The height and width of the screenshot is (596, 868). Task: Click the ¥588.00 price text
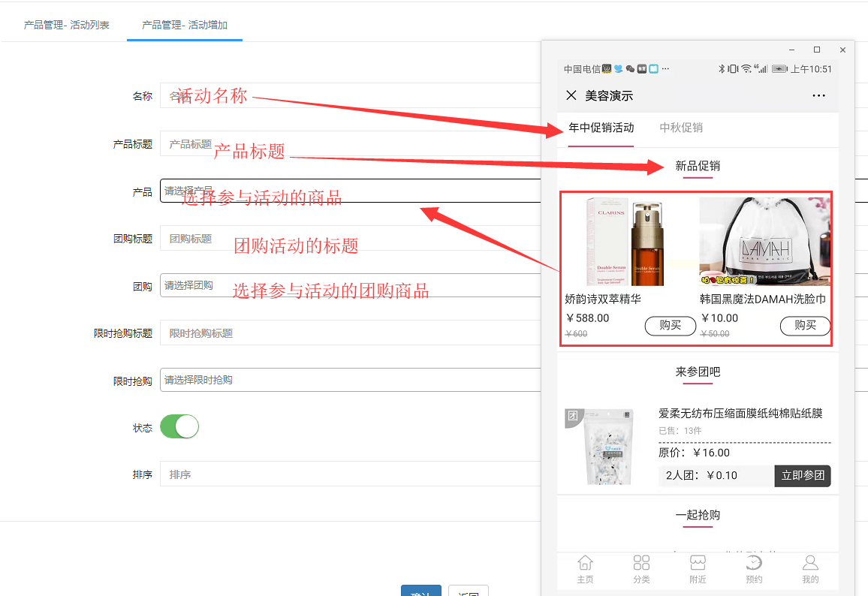coord(587,318)
